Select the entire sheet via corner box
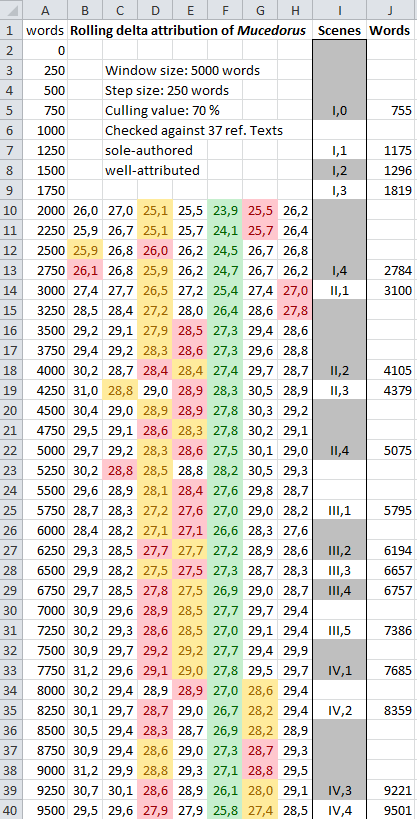The image size is (417, 819). point(11,9)
